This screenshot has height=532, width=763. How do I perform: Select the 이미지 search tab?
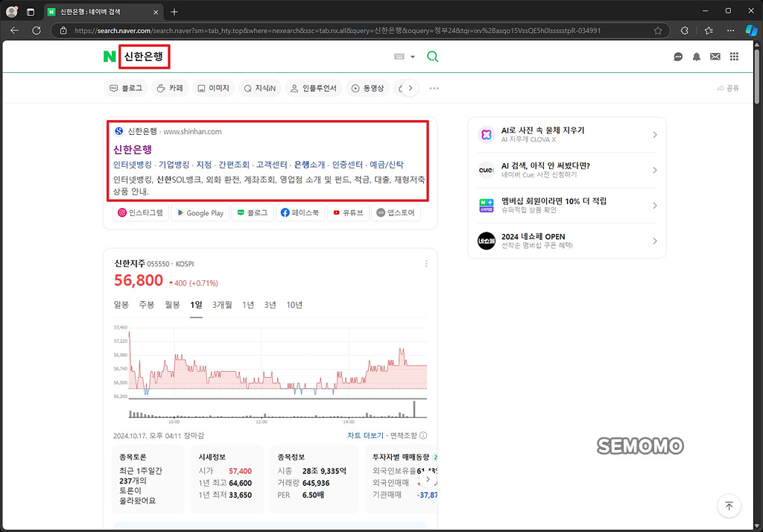click(213, 88)
